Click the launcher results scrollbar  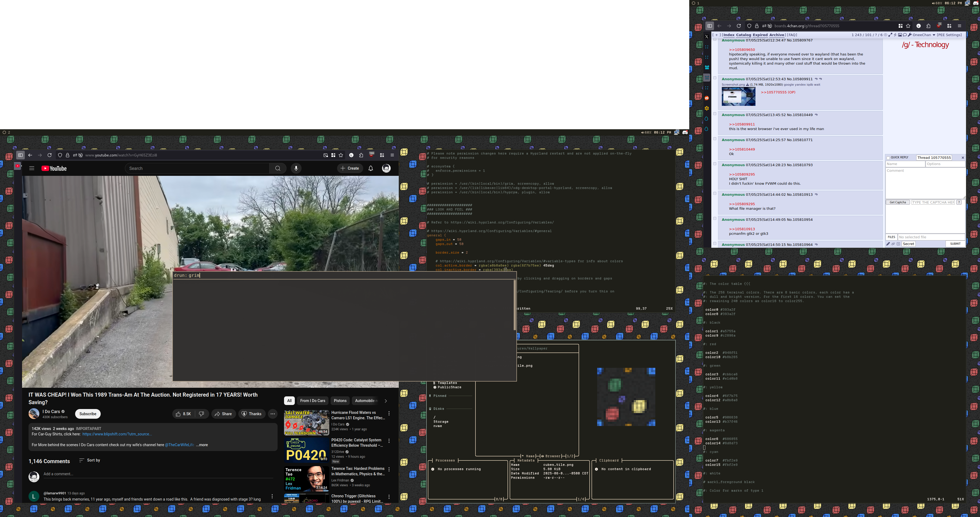click(515, 305)
